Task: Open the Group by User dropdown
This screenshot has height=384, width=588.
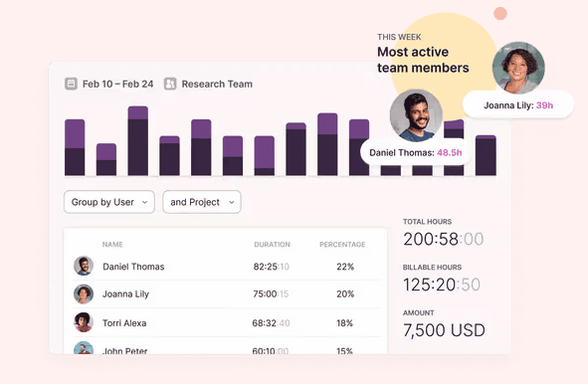Action: click(109, 202)
